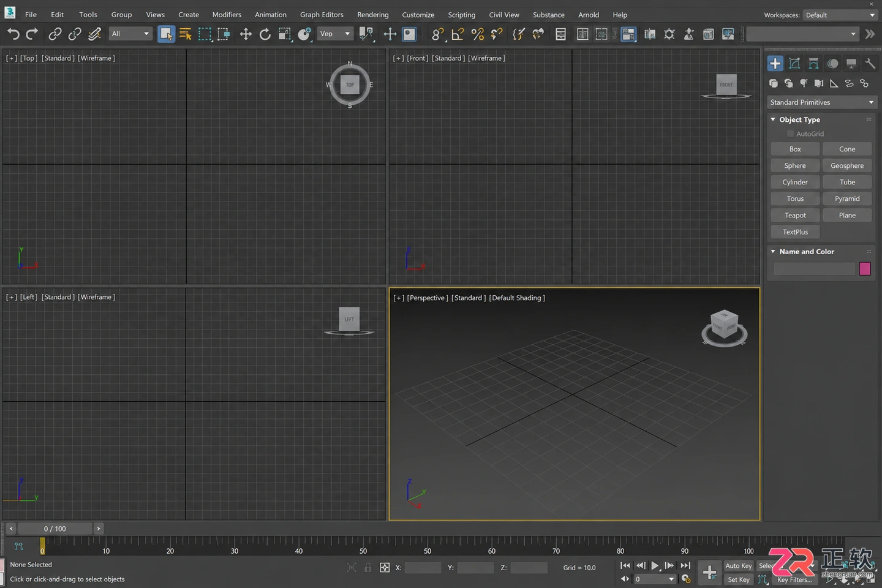Open Select by Name list
Image resolution: width=882 pixels, height=588 pixels.
186,34
